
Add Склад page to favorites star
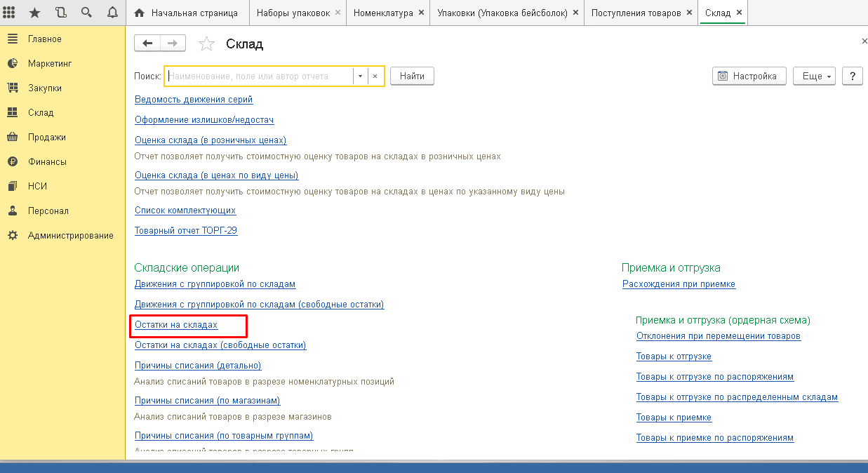pos(206,44)
